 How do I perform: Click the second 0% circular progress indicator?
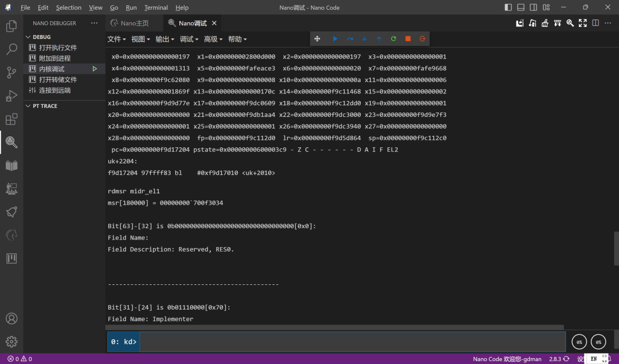click(598, 342)
